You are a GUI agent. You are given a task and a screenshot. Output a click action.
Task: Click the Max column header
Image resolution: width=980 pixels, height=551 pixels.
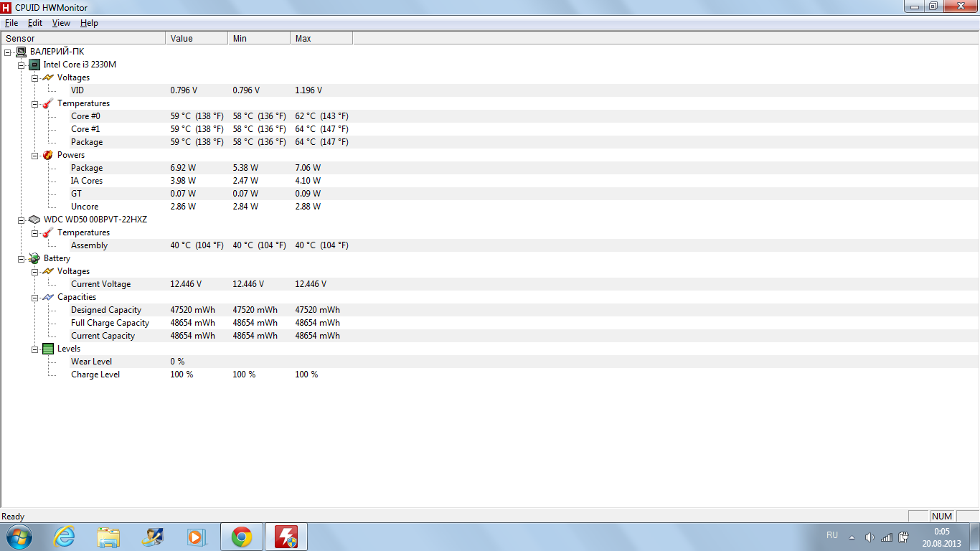tap(321, 38)
